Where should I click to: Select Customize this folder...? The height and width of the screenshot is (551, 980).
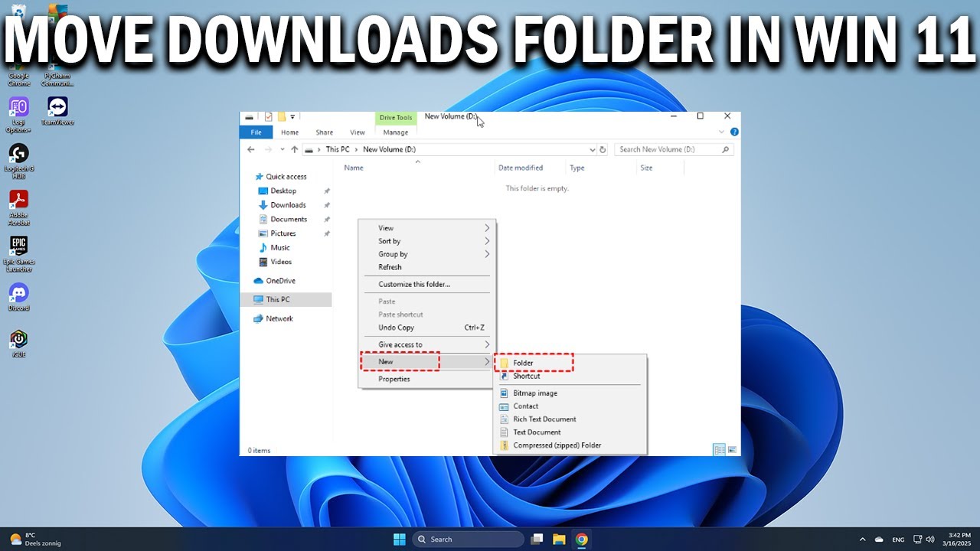pos(427,284)
